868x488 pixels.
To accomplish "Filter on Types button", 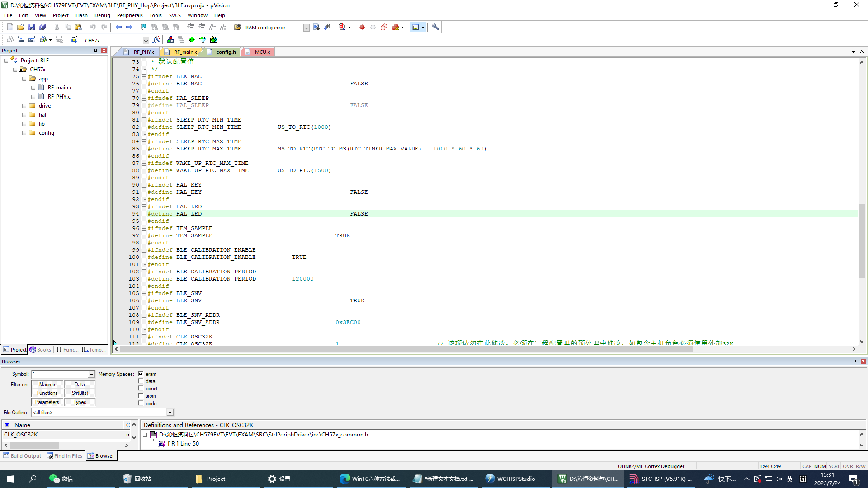I will (80, 402).
